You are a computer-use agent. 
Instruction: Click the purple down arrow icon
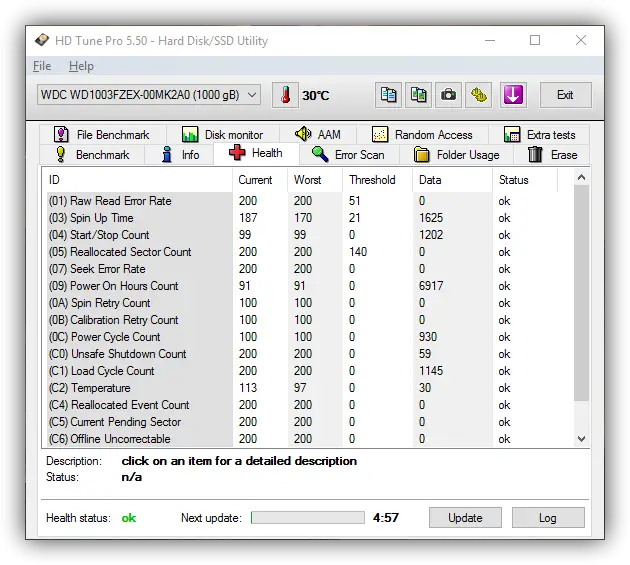pyautogui.click(x=513, y=95)
